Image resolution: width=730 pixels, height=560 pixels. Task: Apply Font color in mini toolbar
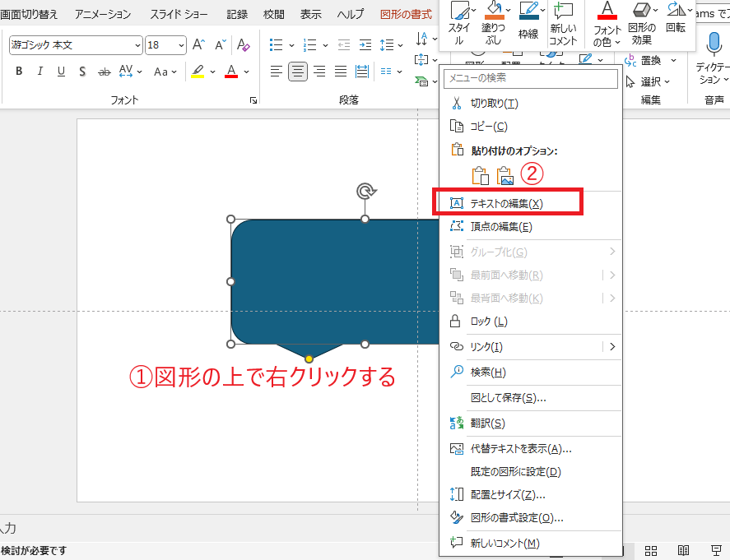[607, 24]
